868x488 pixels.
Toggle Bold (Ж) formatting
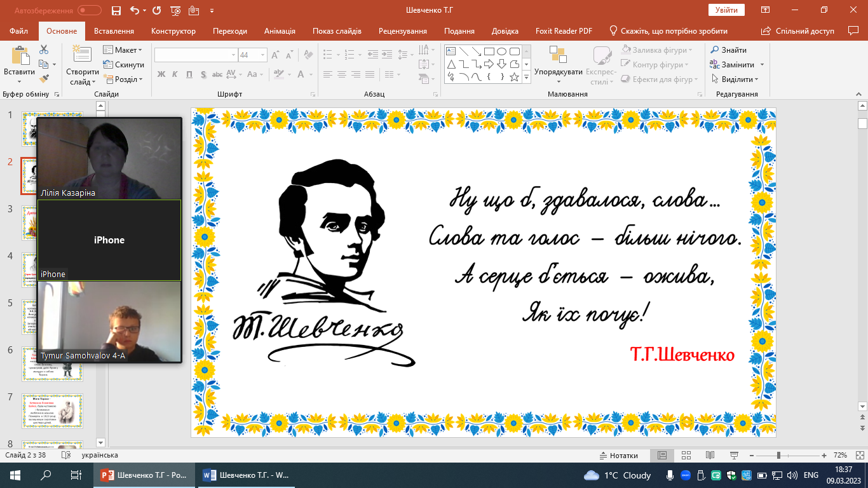pyautogui.click(x=161, y=74)
